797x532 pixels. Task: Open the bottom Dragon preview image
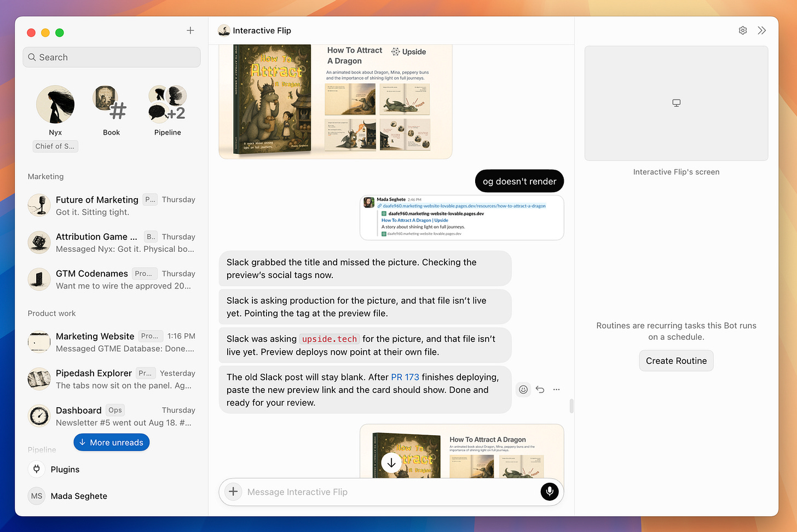[x=462, y=451]
